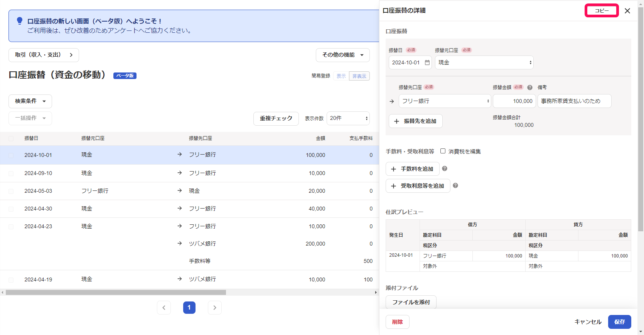Click the arrow icon in 2024-09-10 row
The height and width of the screenshot is (335, 644).
180,173
